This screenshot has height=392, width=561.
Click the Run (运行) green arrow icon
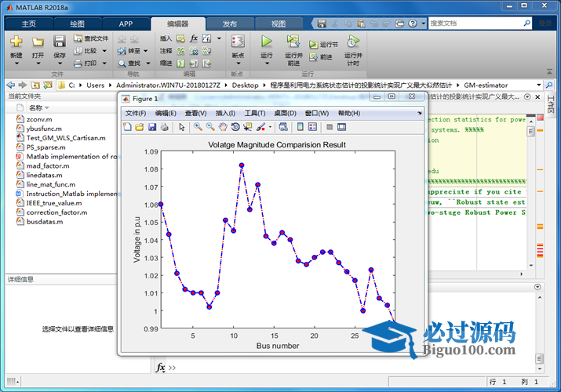point(267,42)
